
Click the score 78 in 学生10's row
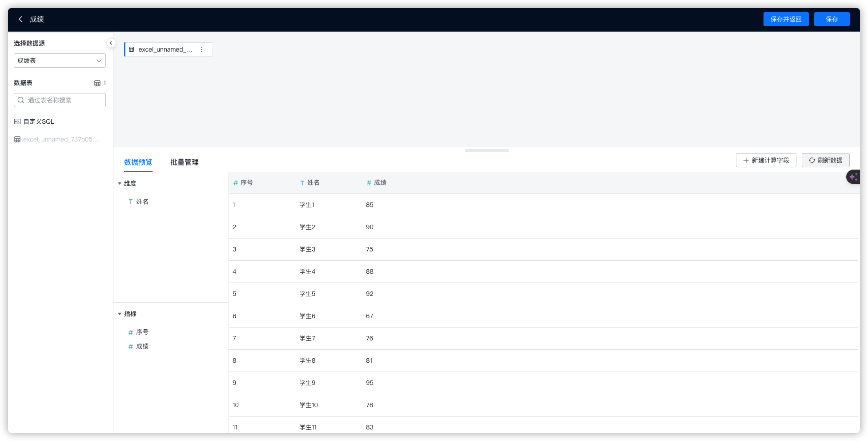[x=370, y=405]
